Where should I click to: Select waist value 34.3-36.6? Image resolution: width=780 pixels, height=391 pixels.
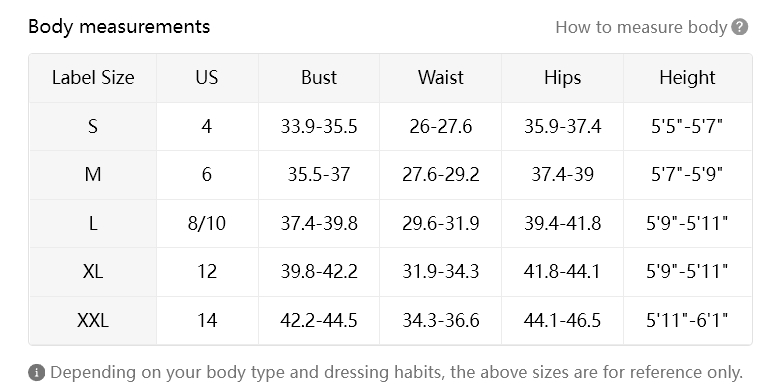pyautogui.click(x=441, y=320)
